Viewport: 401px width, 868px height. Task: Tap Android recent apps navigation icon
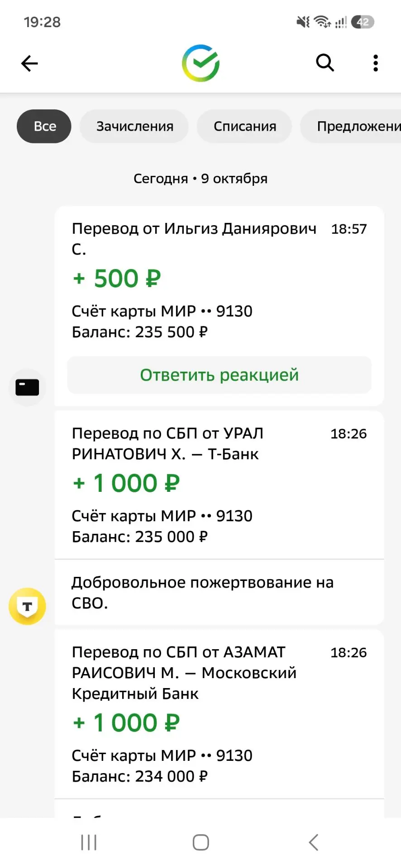click(89, 842)
